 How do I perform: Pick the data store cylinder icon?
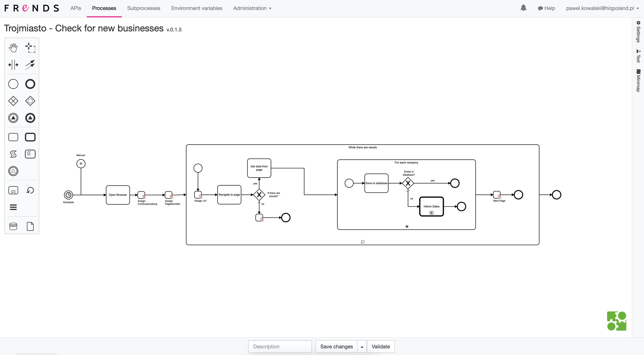pyautogui.click(x=13, y=226)
